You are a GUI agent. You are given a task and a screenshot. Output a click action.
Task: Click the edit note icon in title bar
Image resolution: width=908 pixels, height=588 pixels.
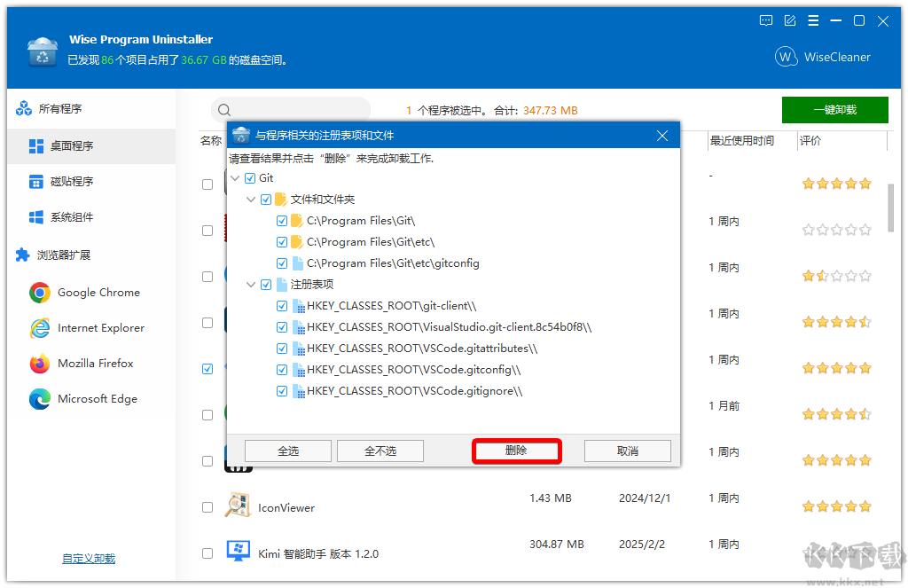point(790,21)
